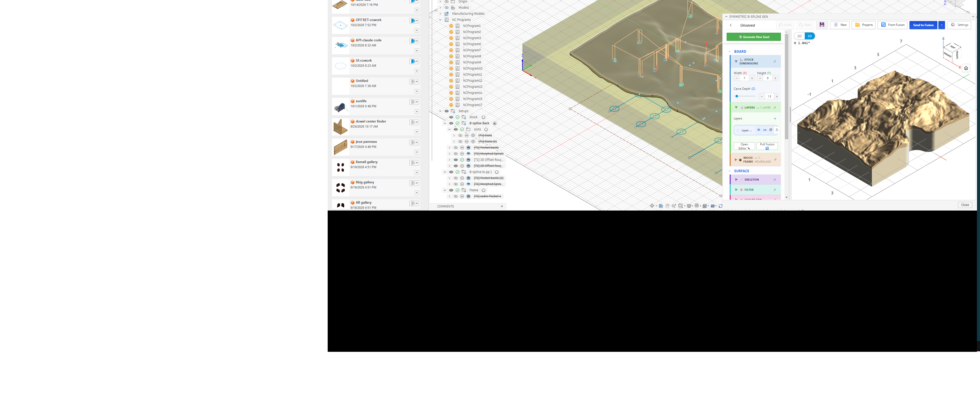Screen dimensions: 980x417
Task: Toggle visibility eye of Stock setup
Action: (451, 117)
